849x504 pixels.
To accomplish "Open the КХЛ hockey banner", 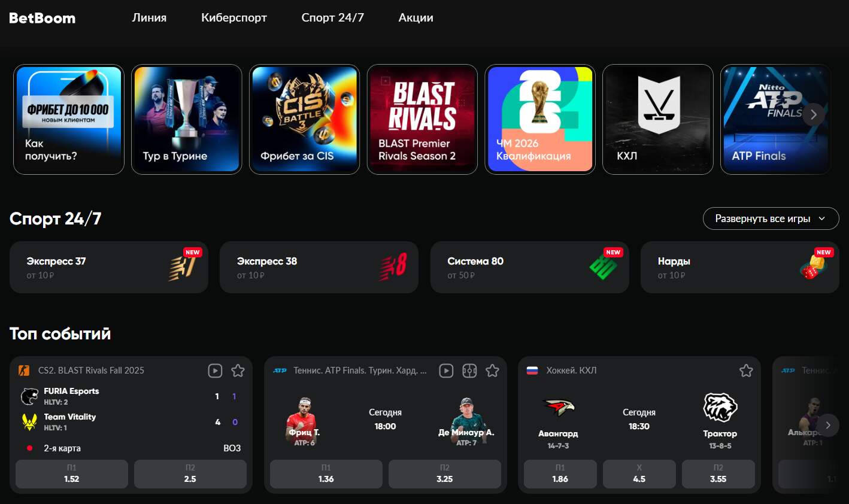I will pos(657,119).
